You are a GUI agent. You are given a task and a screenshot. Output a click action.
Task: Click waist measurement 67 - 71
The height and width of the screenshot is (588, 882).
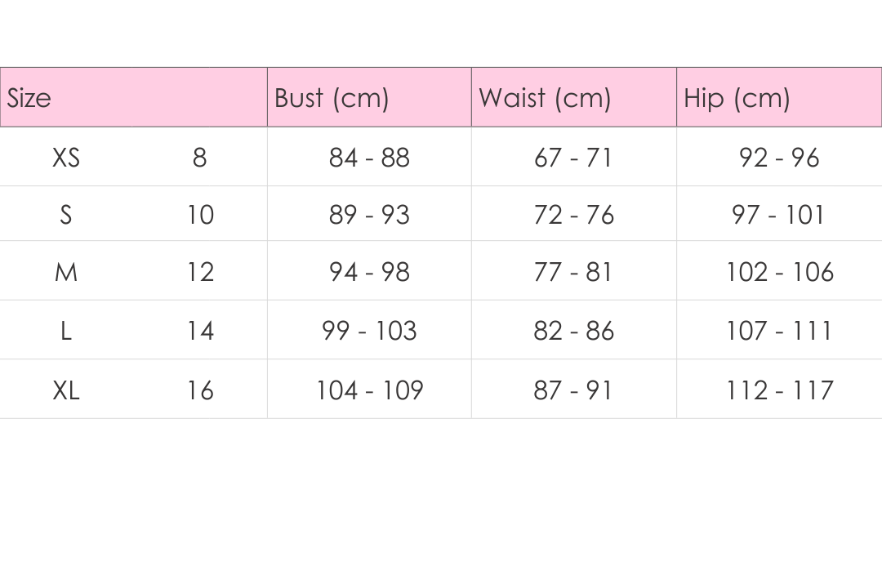(573, 157)
